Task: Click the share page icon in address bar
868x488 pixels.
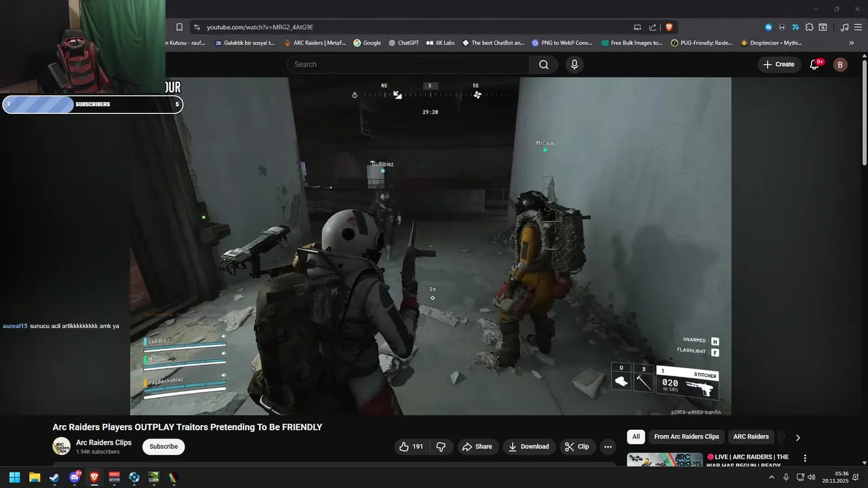Action: 652,27
